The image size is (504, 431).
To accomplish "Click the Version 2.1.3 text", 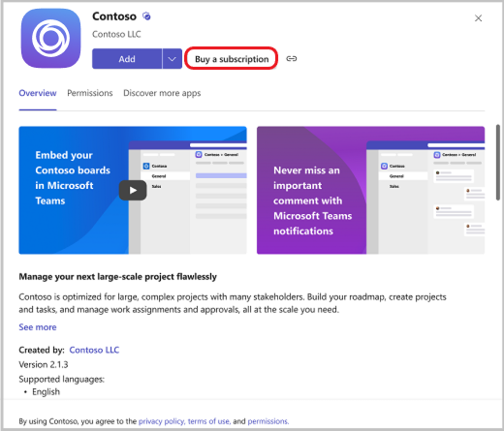I will (44, 364).
